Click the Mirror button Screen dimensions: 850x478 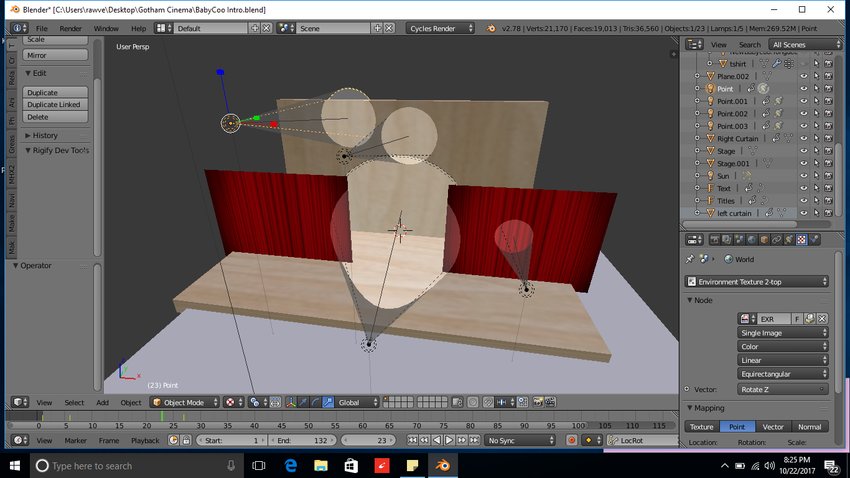[x=55, y=55]
